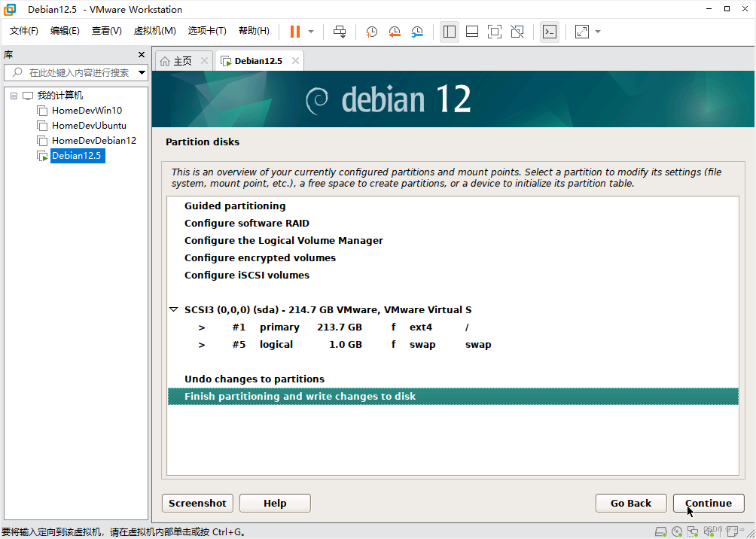Take a snapshot of the virtual machine
This screenshot has height=539, width=756.
(370, 31)
